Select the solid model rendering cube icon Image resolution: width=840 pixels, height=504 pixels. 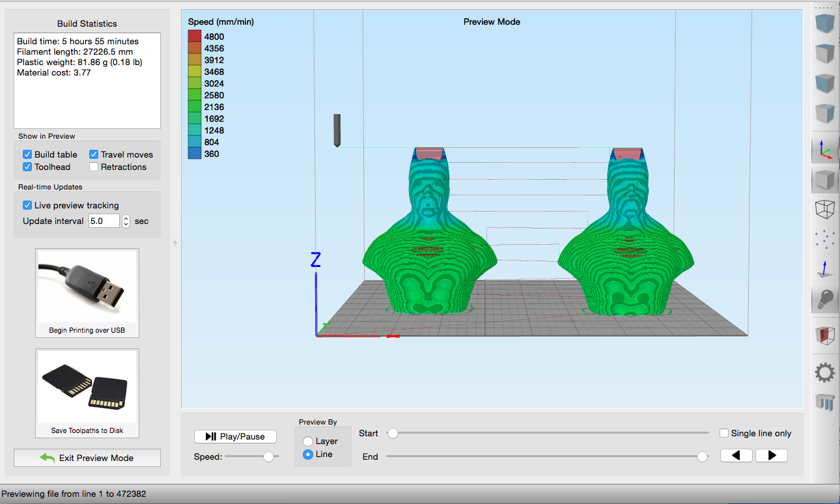[x=825, y=179]
